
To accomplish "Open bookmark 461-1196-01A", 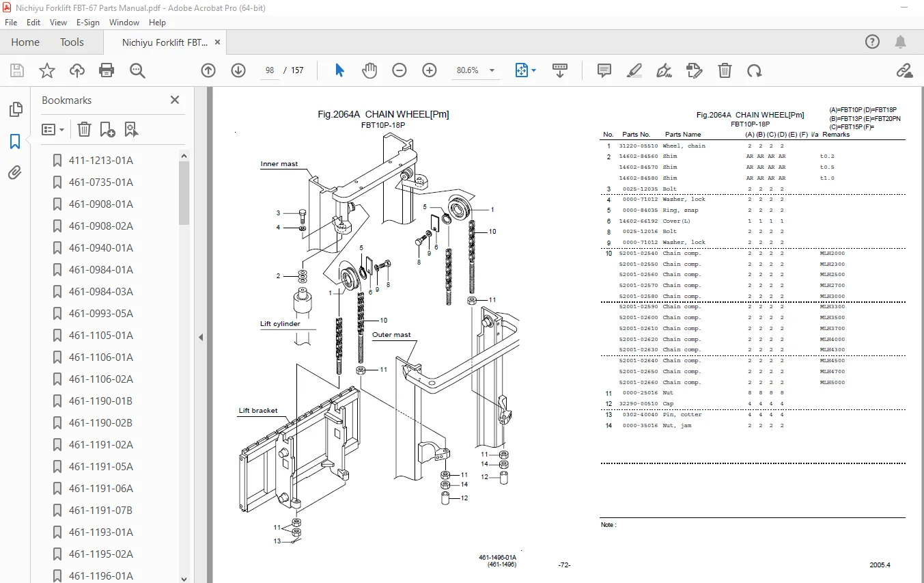I will pos(101,576).
